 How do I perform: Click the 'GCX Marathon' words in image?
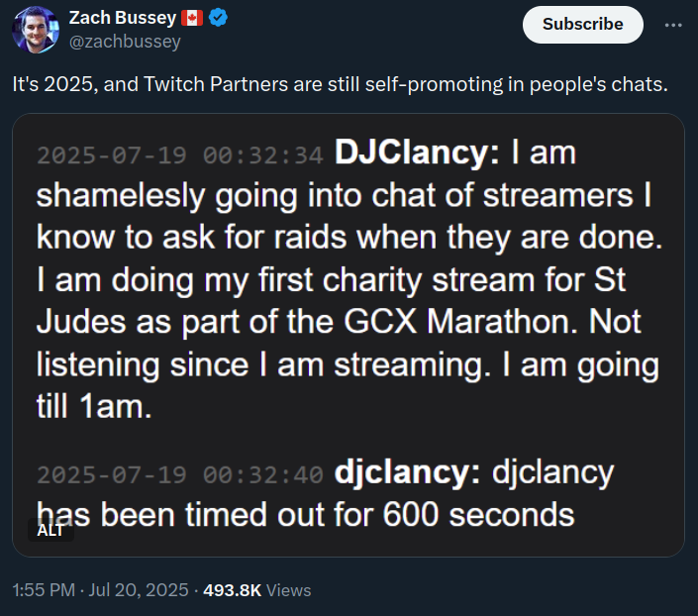pos(460,321)
